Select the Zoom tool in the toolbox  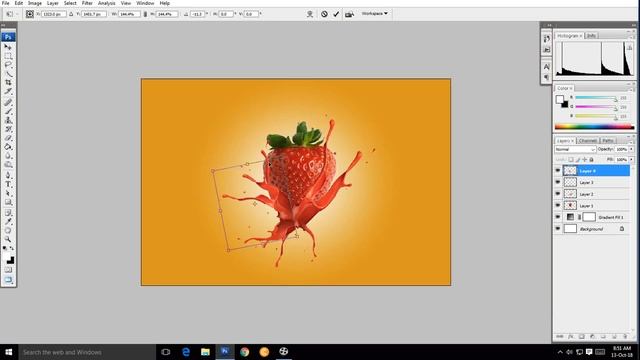(x=8, y=239)
